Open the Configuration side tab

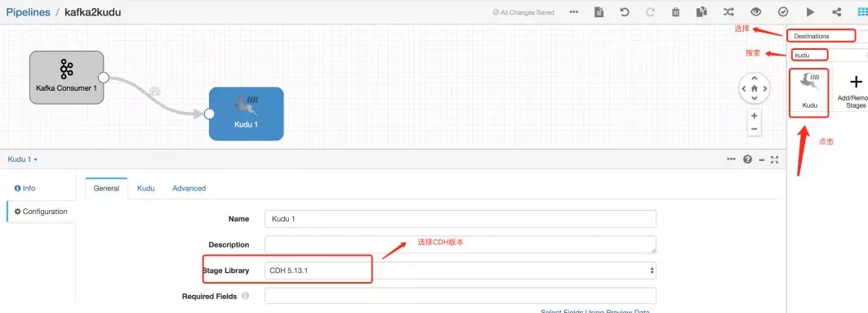tap(41, 212)
